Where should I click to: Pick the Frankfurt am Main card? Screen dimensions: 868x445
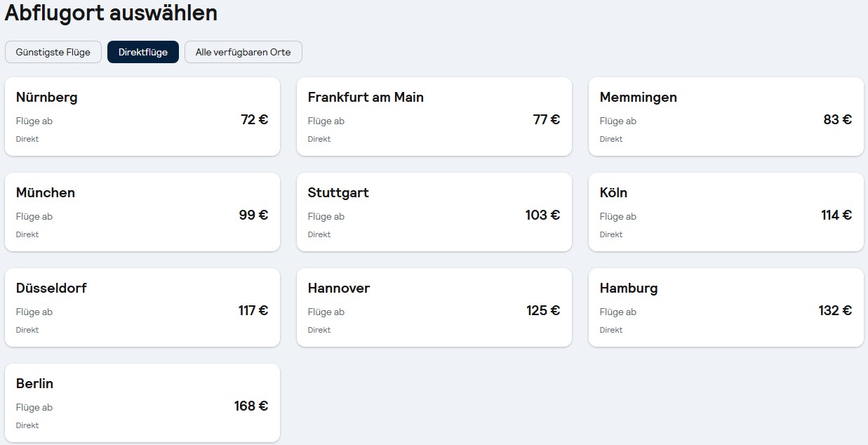click(x=434, y=117)
